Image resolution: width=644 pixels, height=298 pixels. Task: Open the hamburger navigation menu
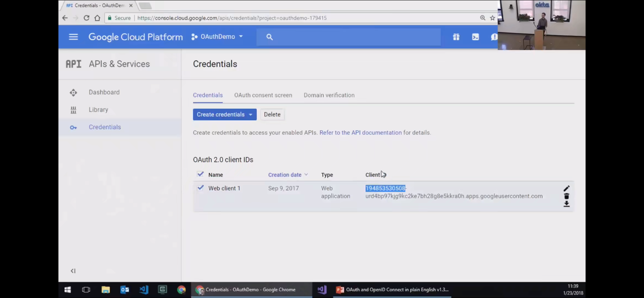pyautogui.click(x=73, y=37)
